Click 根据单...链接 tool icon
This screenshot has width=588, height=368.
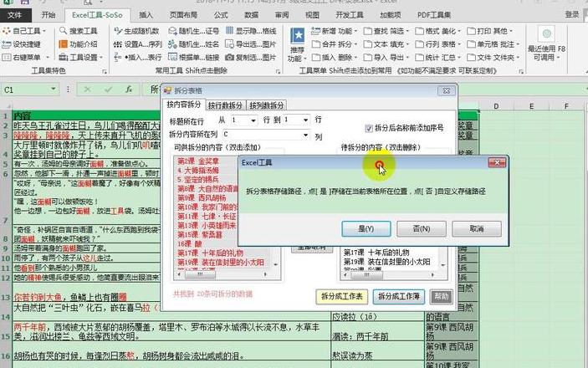coord(172,57)
